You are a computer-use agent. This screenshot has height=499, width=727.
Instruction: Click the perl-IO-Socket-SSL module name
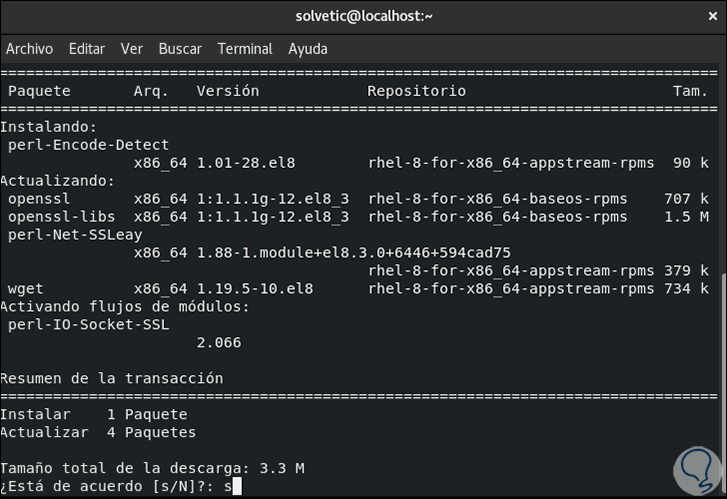click(88, 325)
